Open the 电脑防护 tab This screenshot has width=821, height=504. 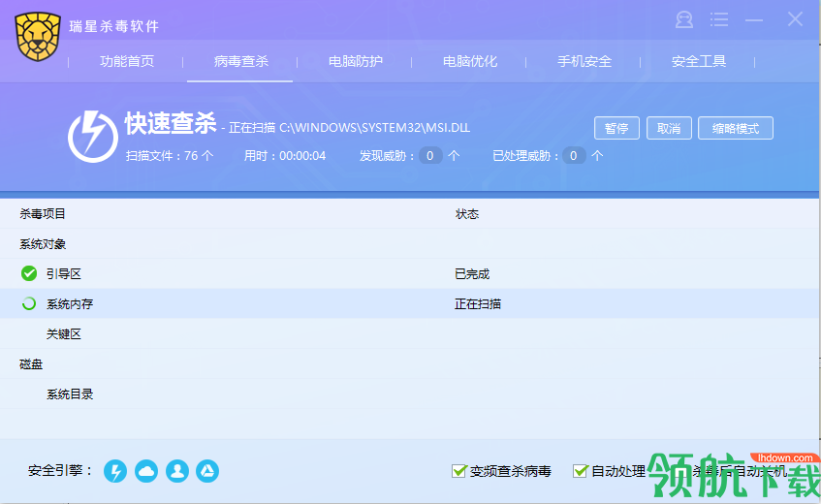pyautogui.click(x=356, y=61)
